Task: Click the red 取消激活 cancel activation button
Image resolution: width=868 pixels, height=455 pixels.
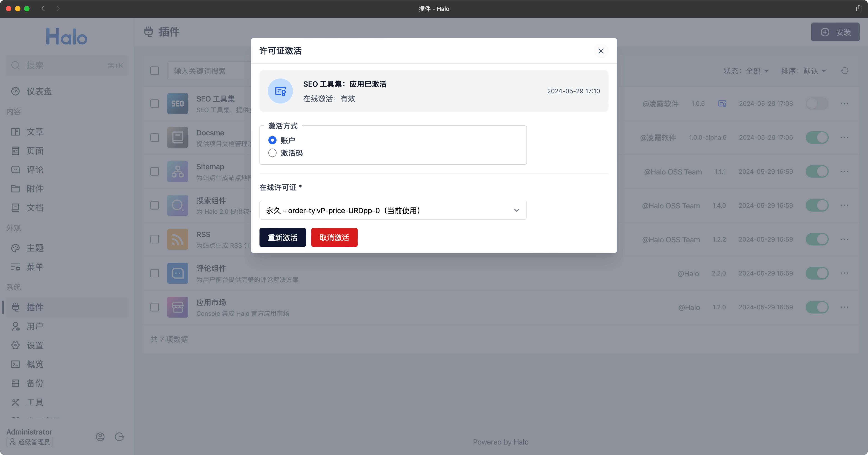Action: click(334, 237)
